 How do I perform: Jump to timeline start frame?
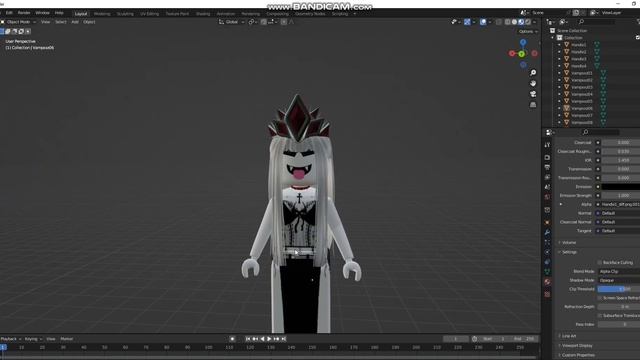(x=248, y=339)
